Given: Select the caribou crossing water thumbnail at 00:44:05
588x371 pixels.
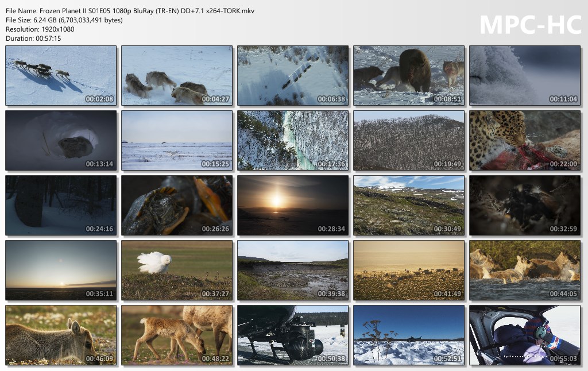Looking at the screenshot, I should click(x=525, y=270).
